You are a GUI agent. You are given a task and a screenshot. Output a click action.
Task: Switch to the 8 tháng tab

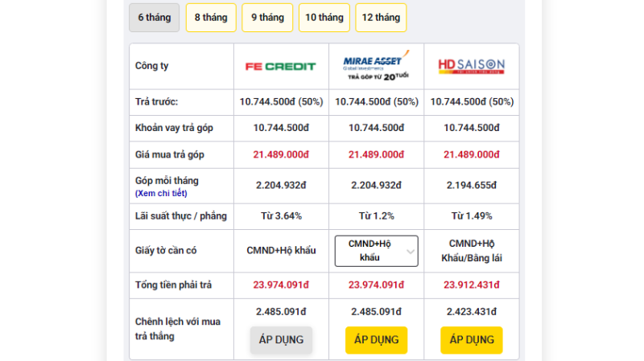(x=211, y=18)
